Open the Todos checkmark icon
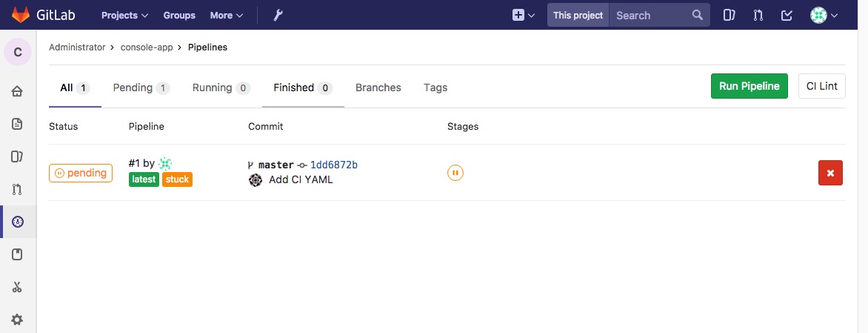The height and width of the screenshot is (333, 868). pyautogui.click(x=787, y=15)
